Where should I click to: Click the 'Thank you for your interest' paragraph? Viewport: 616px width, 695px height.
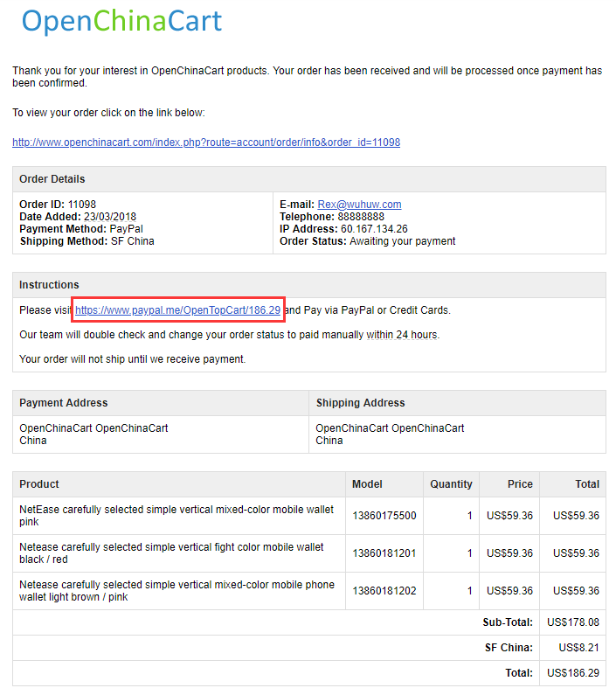pos(307,77)
